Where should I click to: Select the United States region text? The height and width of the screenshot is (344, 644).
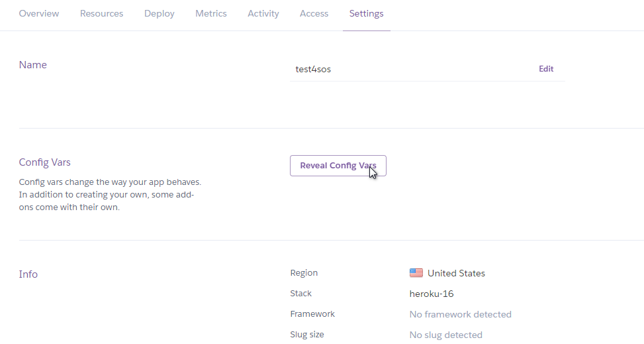pyautogui.click(x=456, y=273)
